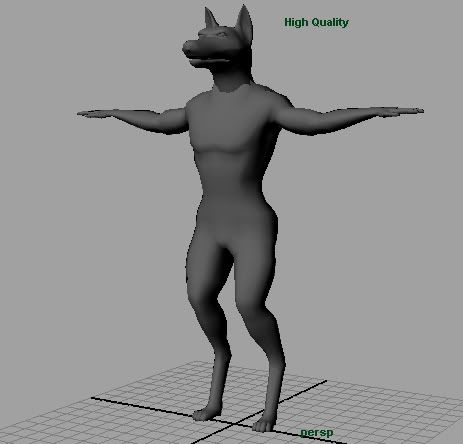Click the character's taller right-side ear
463x444 pixels.
[245, 22]
